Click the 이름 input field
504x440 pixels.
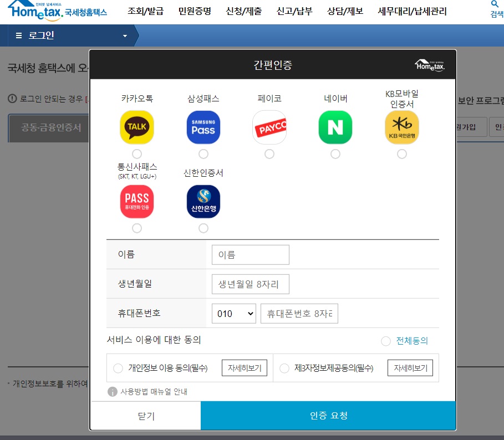[x=251, y=255]
